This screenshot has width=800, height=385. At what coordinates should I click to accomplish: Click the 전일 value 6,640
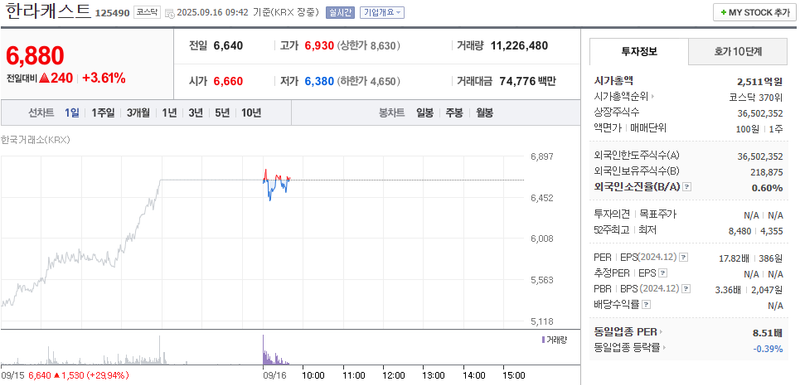228,46
